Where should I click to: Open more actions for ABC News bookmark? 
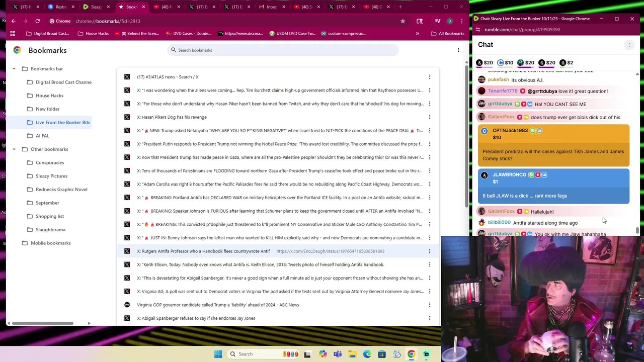[430, 305]
